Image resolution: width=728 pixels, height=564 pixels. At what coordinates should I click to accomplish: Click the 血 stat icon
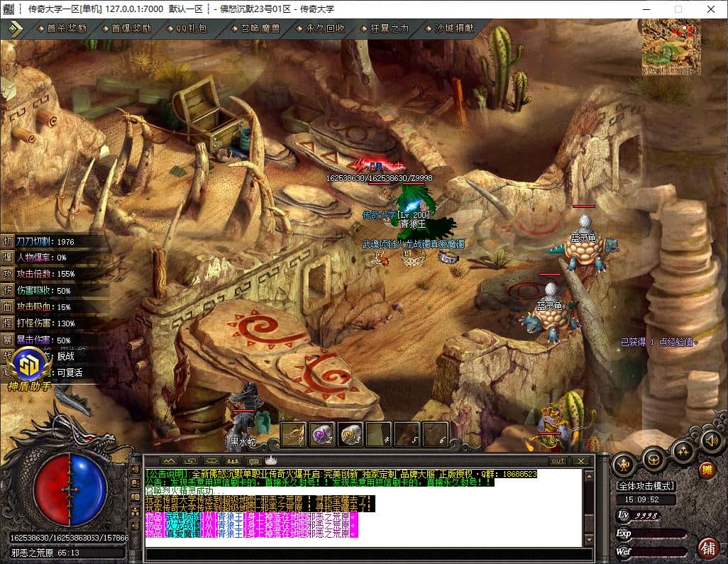pos(7,307)
